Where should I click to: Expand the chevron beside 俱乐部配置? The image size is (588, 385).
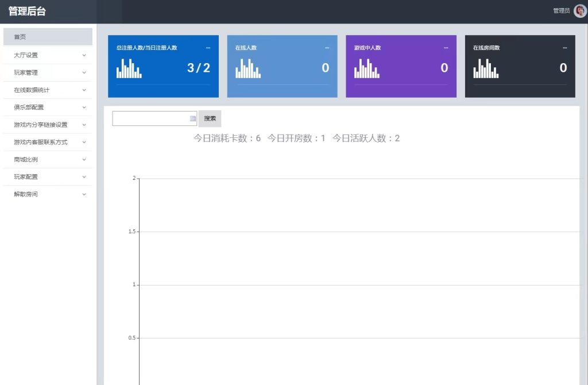point(84,107)
